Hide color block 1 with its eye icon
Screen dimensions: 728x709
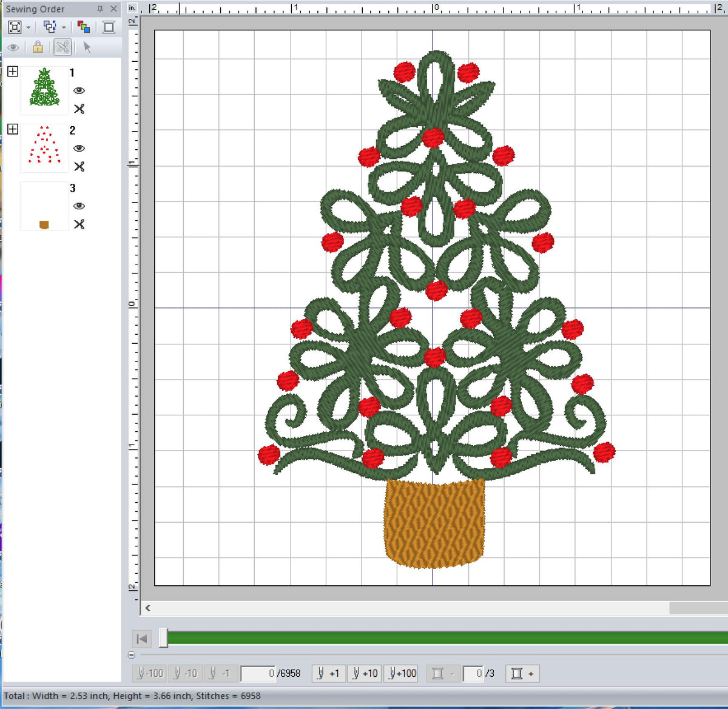point(79,90)
